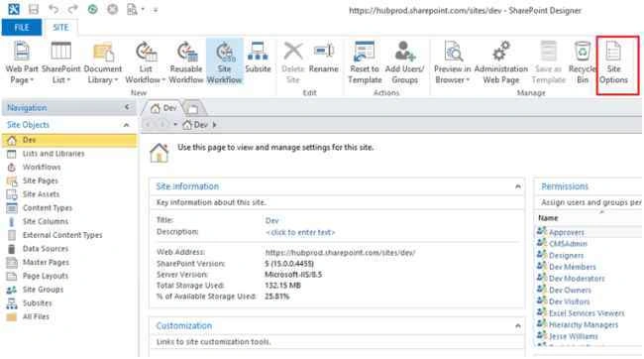
Task: Create a new SharePoint List
Action: (x=60, y=62)
